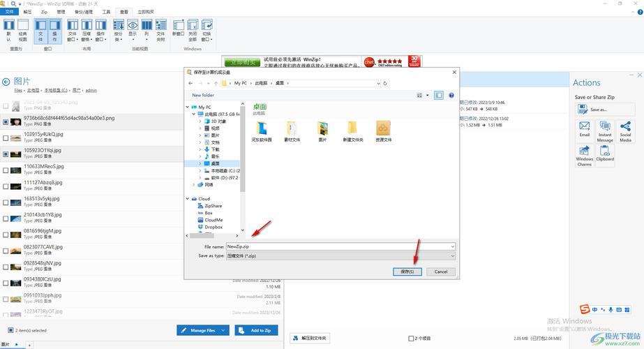The height and width of the screenshot is (349, 644).
Task: Click the back arrow in the save dialog
Action: [x=190, y=83]
